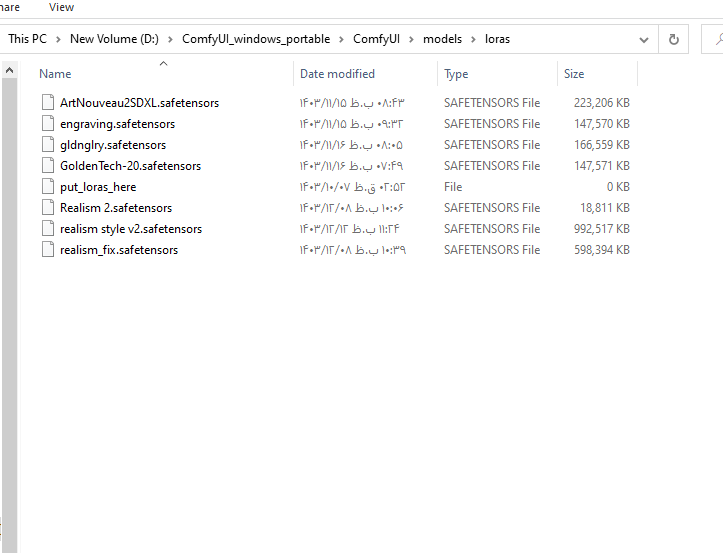Sort files by Date modified column

tap(337, 74)
